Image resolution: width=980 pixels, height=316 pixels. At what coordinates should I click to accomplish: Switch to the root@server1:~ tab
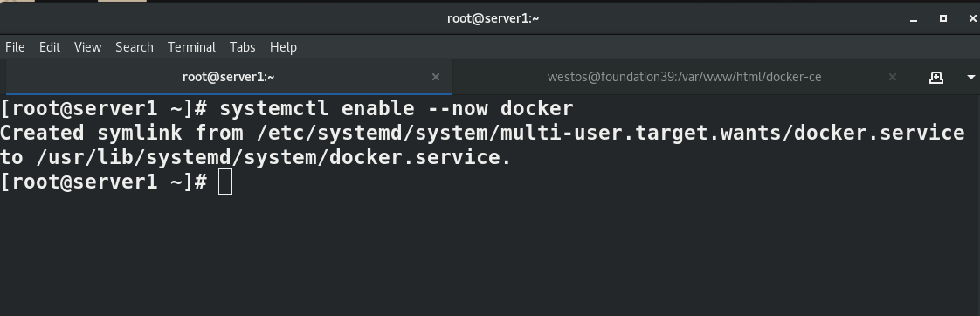click(228, 77)
